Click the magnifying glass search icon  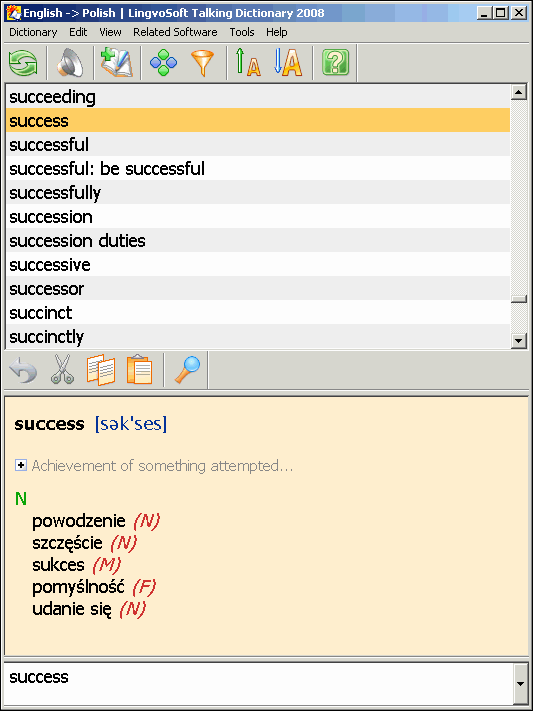point(187,370)
